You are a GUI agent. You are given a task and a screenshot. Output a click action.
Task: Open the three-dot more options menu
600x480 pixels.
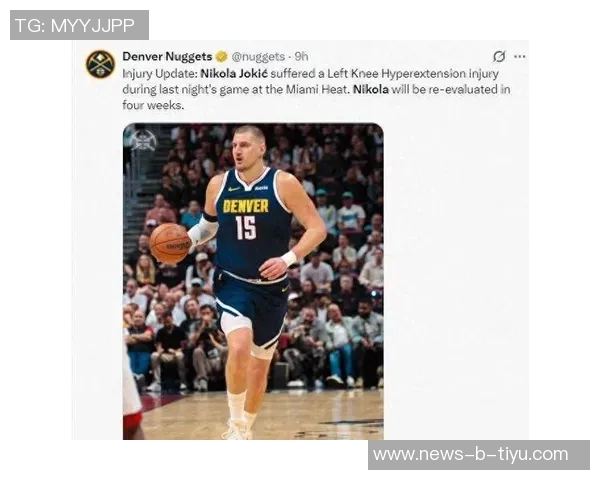[519, 56]
